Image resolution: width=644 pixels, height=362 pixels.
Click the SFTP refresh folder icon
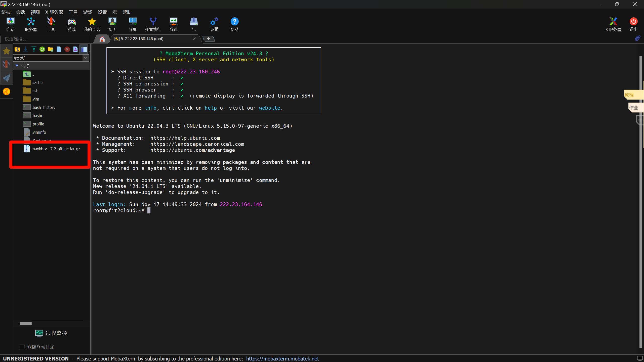pyautogui.click(x=42, y=50)
